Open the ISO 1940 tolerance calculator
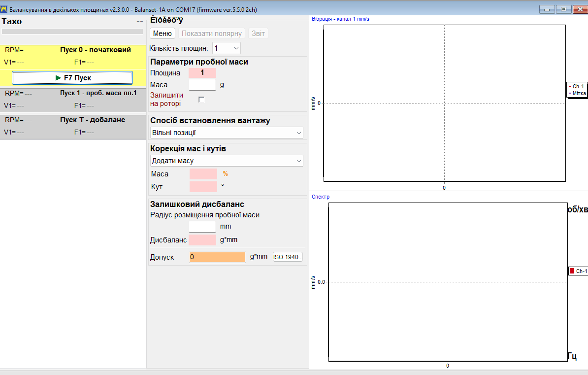 coord(288,257)
